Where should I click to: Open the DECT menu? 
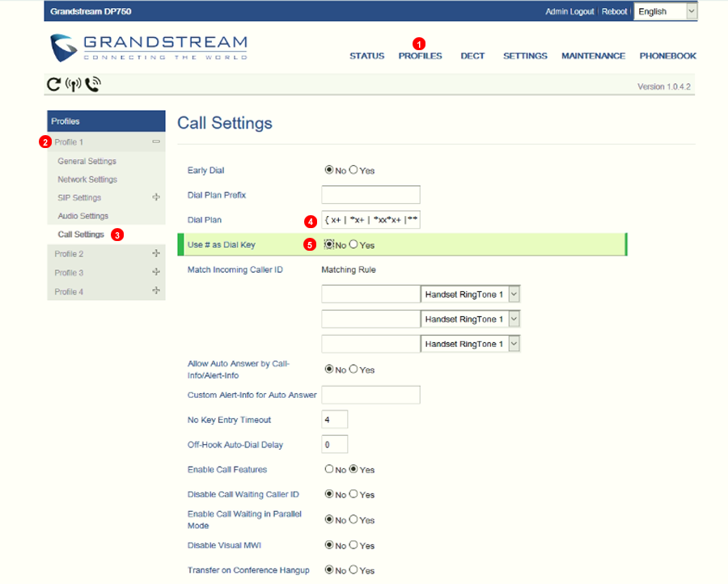472,56
